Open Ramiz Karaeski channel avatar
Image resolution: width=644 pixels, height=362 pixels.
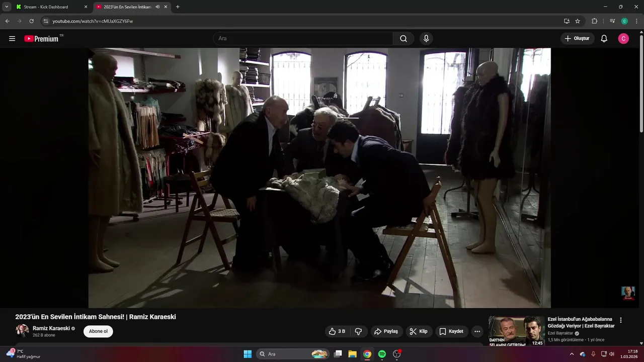22,331
